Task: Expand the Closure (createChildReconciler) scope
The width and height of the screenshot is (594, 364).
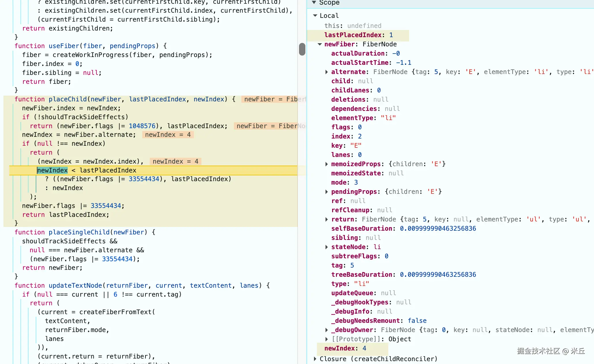Action: pyautogui.click(x=315, y=359)
